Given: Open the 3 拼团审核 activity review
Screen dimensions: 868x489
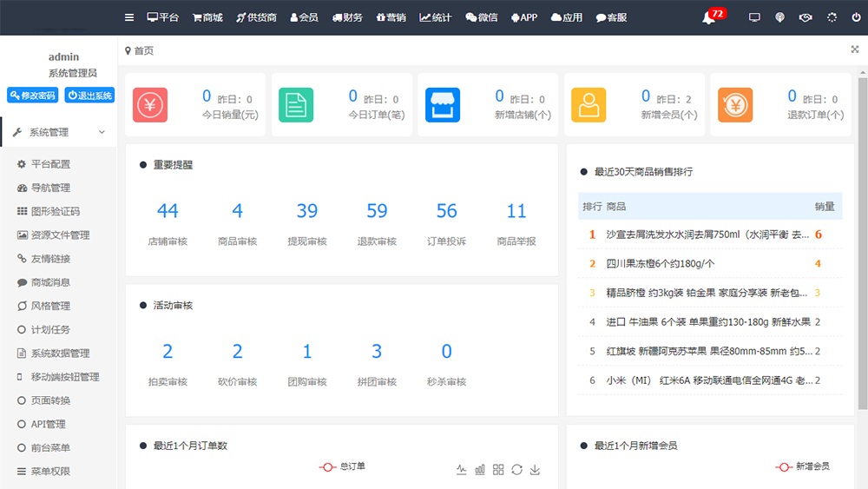Looking at the screenshot, I should point(377,364).
